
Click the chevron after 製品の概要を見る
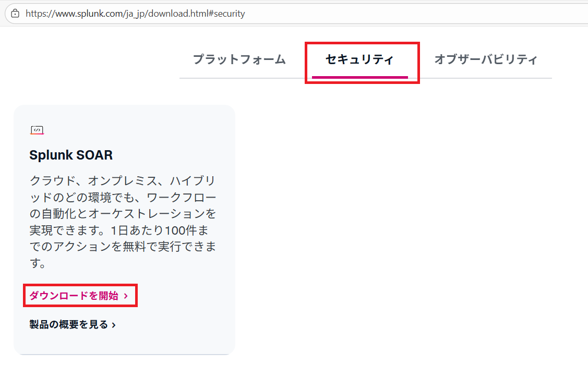pyautogui.click(x=114, y=325)
